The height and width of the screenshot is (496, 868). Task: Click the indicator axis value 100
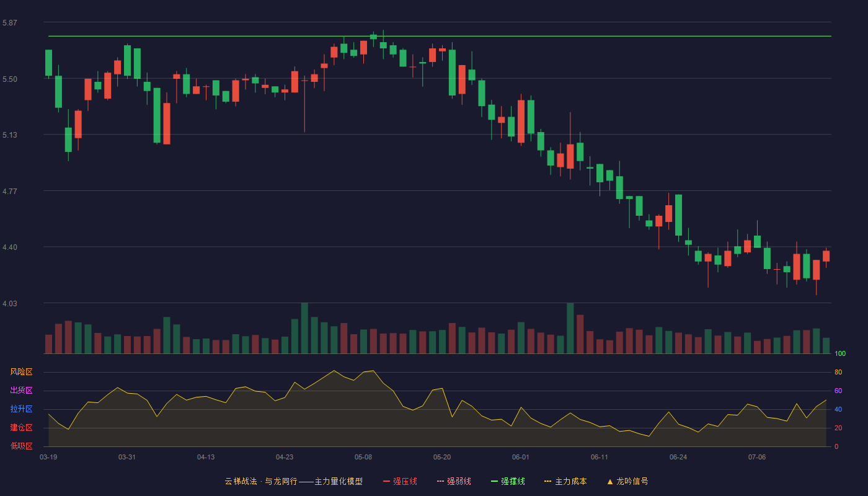tap(840, 354)
